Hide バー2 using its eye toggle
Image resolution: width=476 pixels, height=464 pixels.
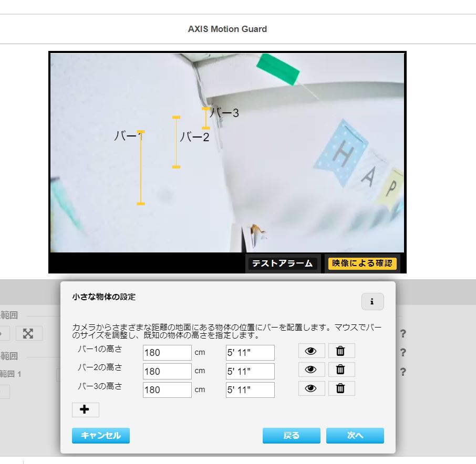click(311, 370)
